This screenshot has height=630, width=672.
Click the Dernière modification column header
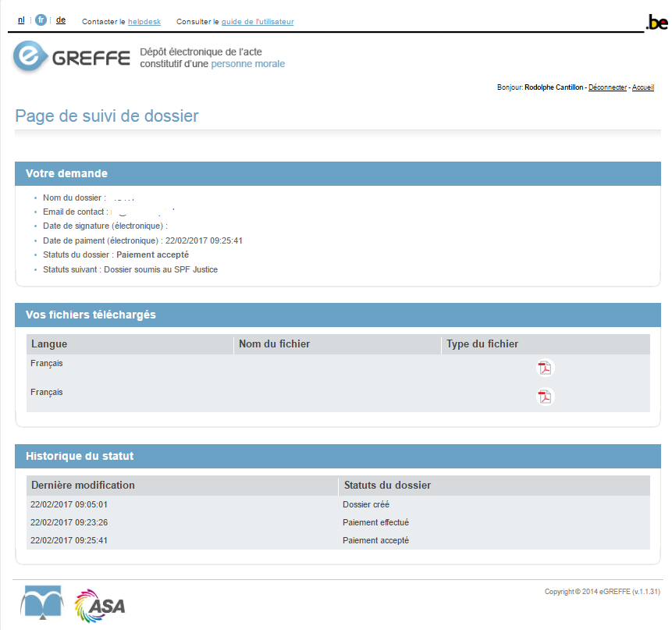(x=83, y=486)
